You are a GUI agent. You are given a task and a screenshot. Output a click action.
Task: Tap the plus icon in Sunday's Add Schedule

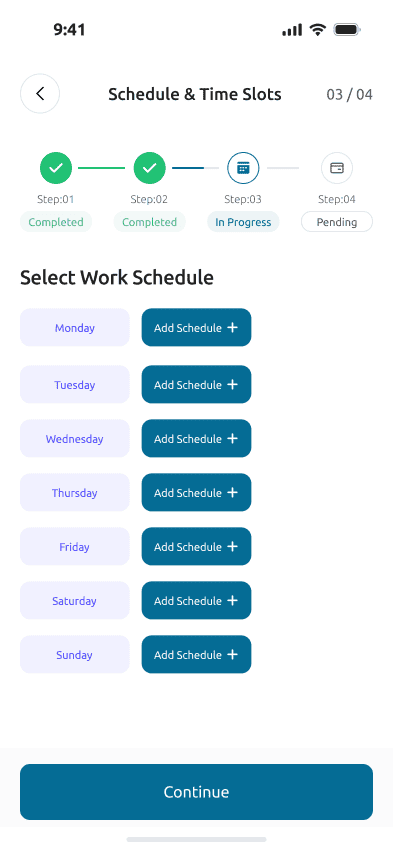[233, 655]
